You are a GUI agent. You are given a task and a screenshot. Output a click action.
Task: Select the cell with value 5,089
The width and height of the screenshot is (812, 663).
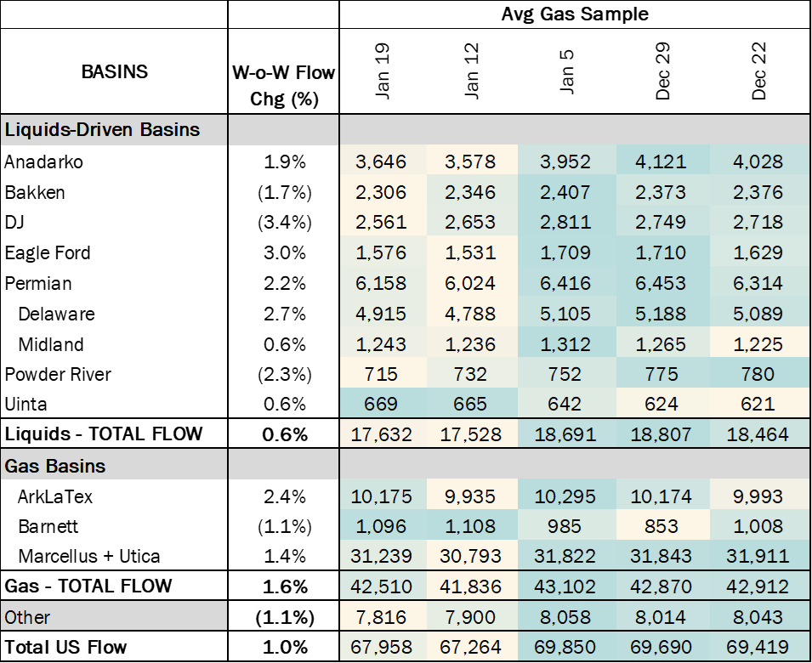(758, 314)
